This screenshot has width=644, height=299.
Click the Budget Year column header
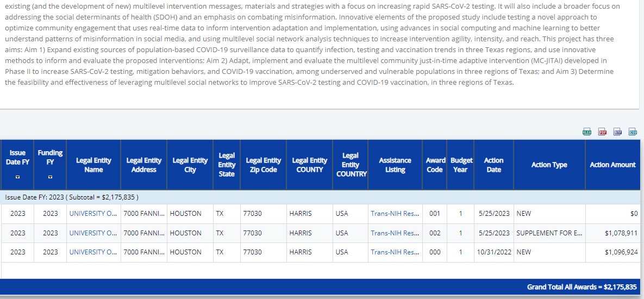(x=460, y=165)
